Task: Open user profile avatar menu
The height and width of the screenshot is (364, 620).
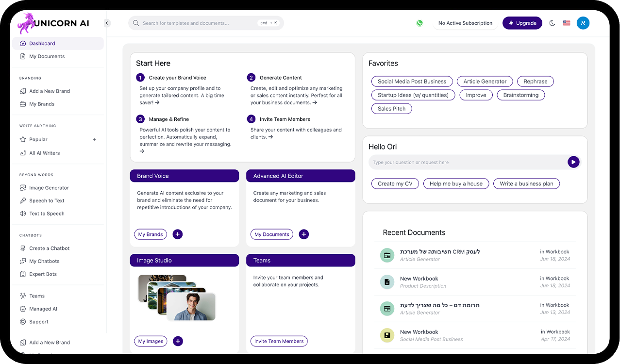Action: (x=583, y=23)
